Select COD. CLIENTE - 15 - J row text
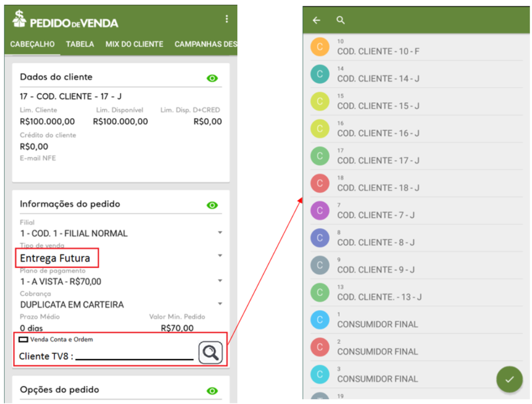The height and width of the screenshot is (404, 532). point(378,106)
